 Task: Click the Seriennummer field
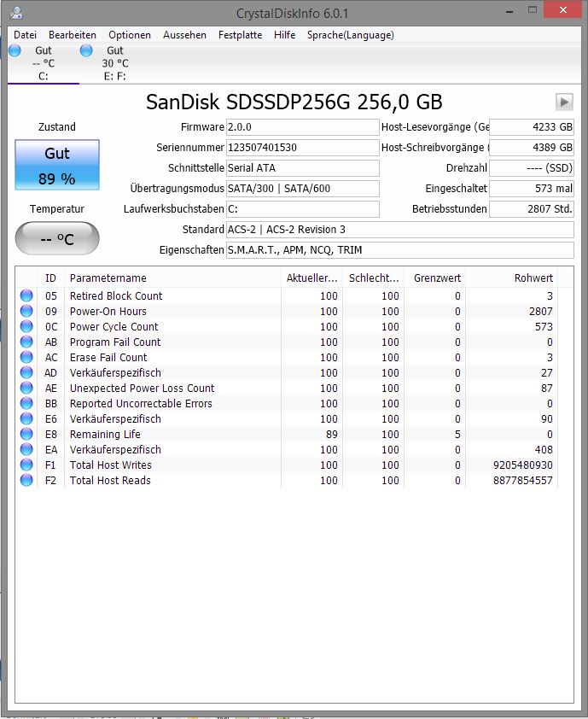click(302, 147)
